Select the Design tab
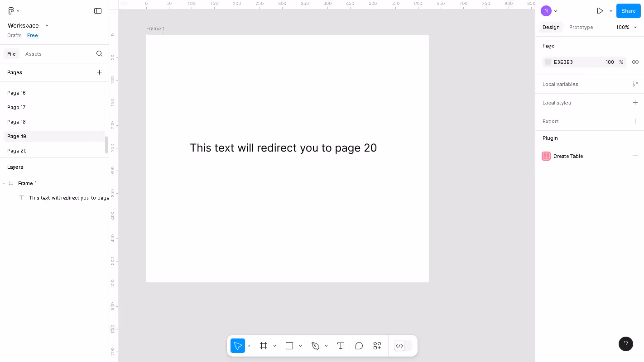This screenshot has height=362, width=644. tap(551, 27)
